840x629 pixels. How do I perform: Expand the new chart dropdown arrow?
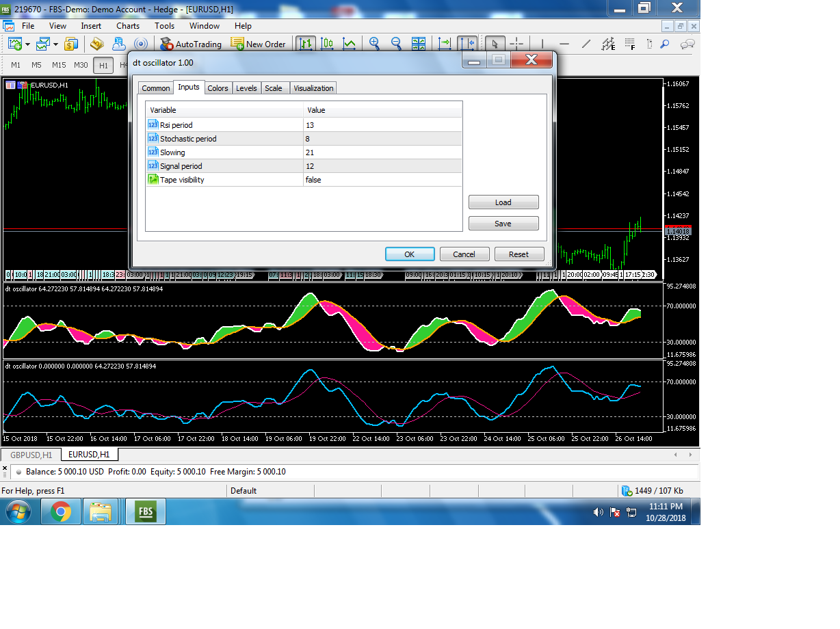27,44
